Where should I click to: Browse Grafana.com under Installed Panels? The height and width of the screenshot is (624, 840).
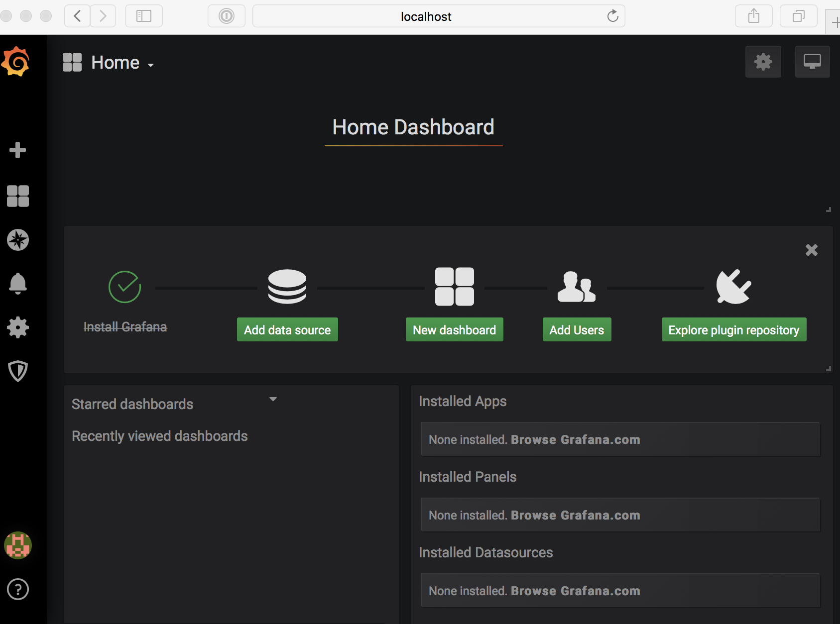point(575,515)
